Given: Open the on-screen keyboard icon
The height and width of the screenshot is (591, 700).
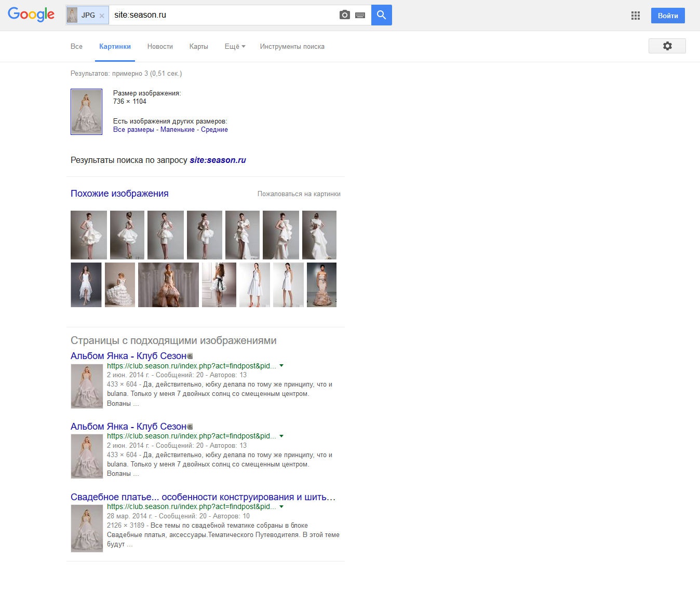Looking at the screenshot, I should [360, 16].
